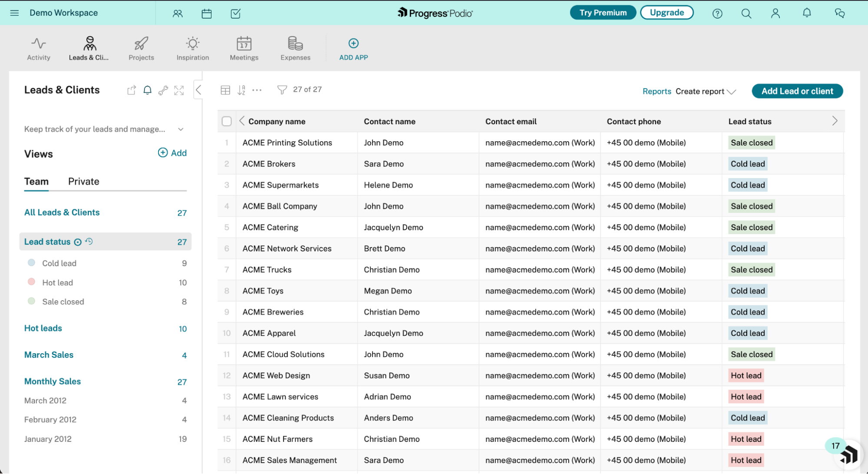Open the Lead status view options circle
This screenshot has height=474, width=868.
click(x=78, y=242)
